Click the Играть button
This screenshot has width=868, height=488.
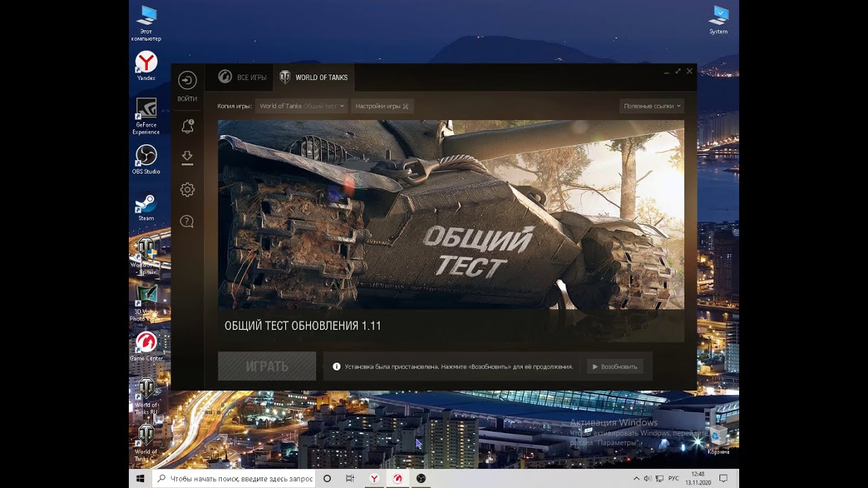click(267, 366)
